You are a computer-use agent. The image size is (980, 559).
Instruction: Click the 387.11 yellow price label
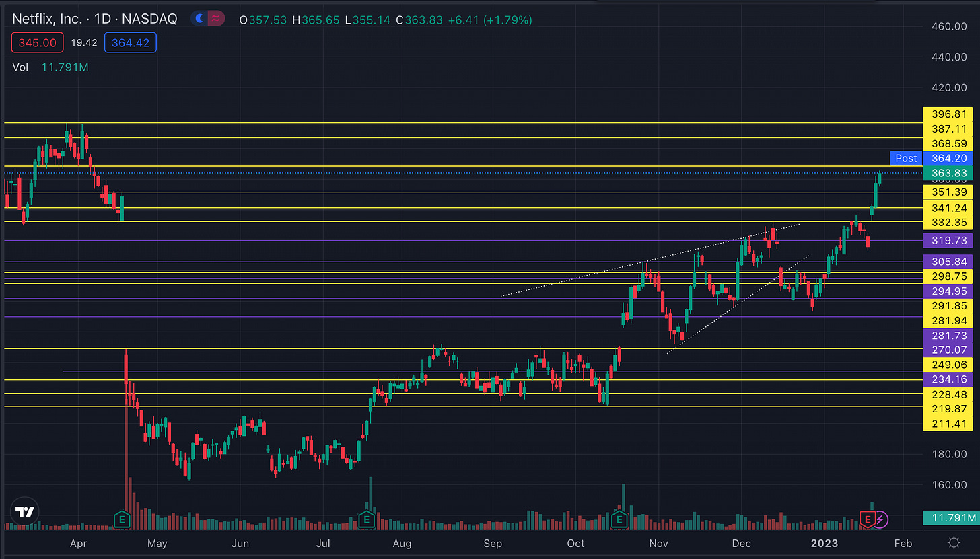tap(949, 128)
